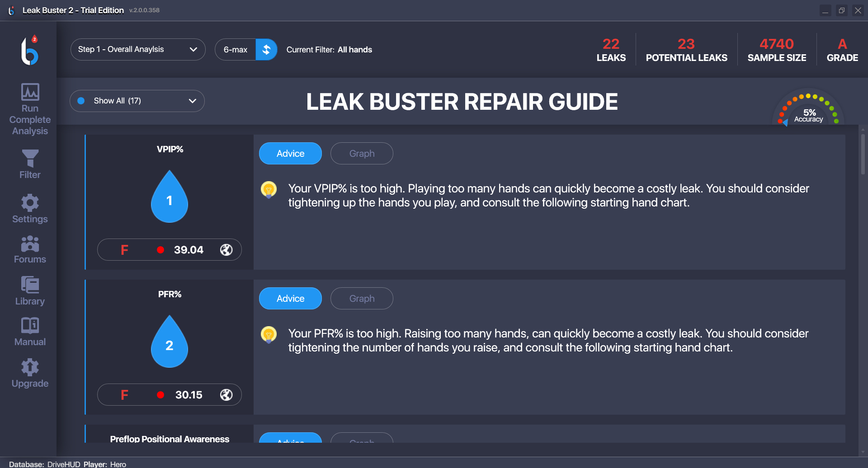This screenshot has width=868, height=468.
Task: Open the Step 1 - Overall Analysis dropdown
Action: coord(138,50)
